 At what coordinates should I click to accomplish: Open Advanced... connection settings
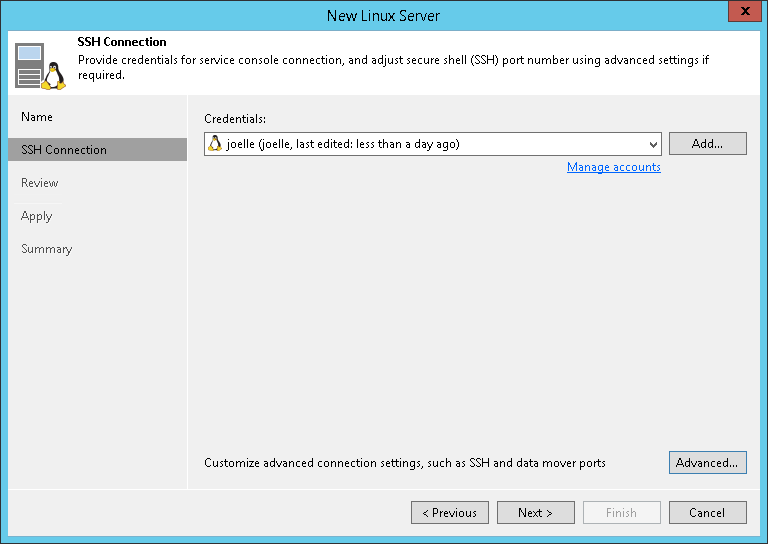[707, 462]
